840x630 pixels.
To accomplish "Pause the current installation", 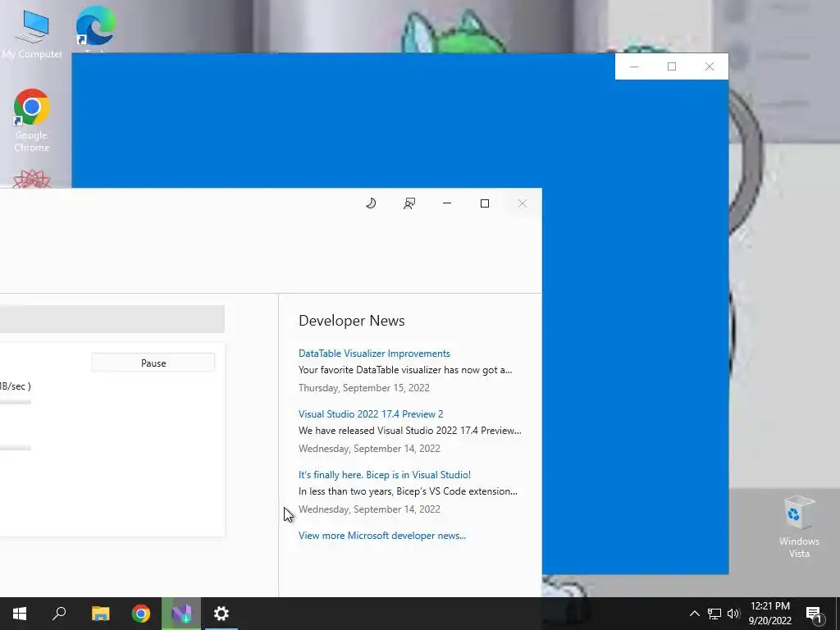I will coord(153,363).
